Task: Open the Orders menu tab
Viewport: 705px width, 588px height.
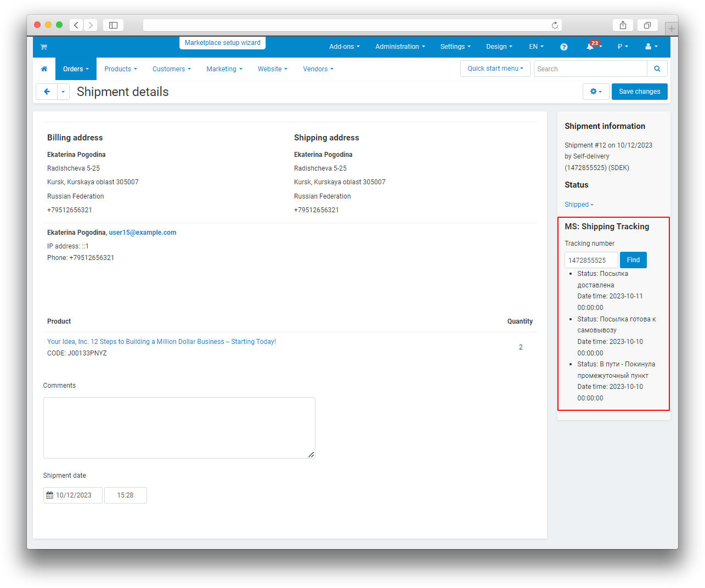Action: tap(76, 69)
